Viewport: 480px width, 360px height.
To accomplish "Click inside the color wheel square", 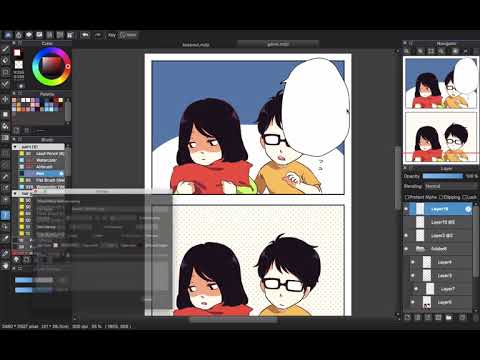I will pyautogui.click(x=51, y=66).
